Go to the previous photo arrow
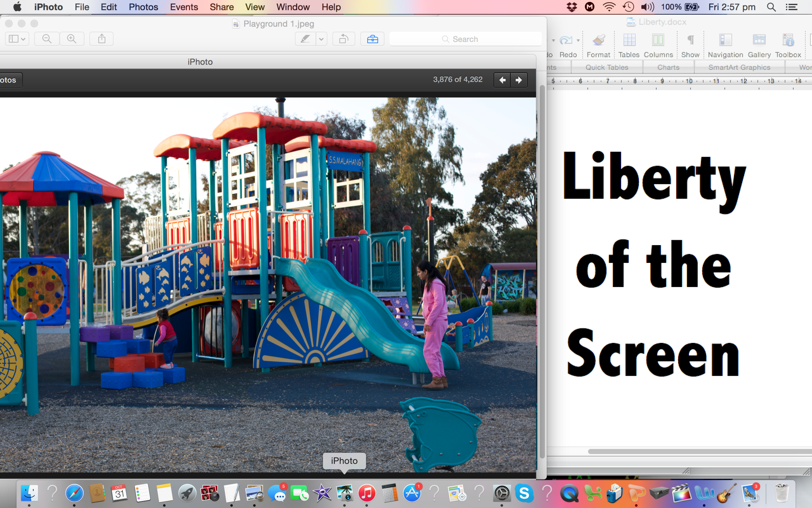The width and height of the screenshot is (812, 508). point(502,80)
